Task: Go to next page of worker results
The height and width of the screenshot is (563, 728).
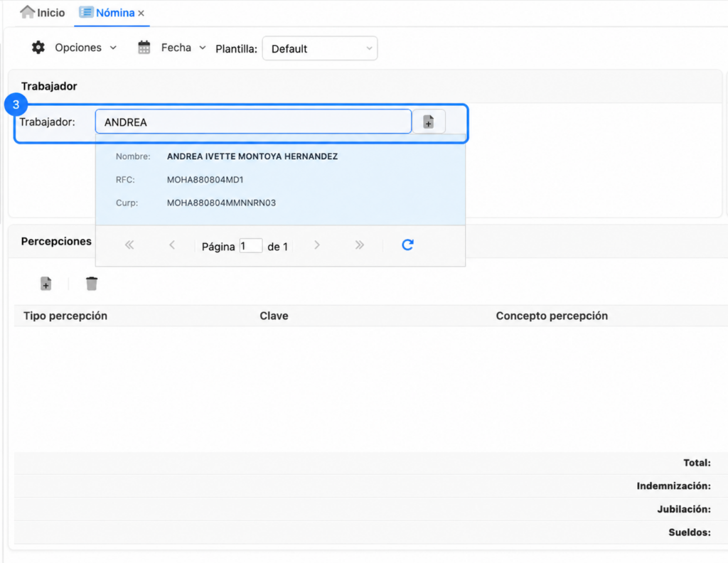Action: point(317,245)
